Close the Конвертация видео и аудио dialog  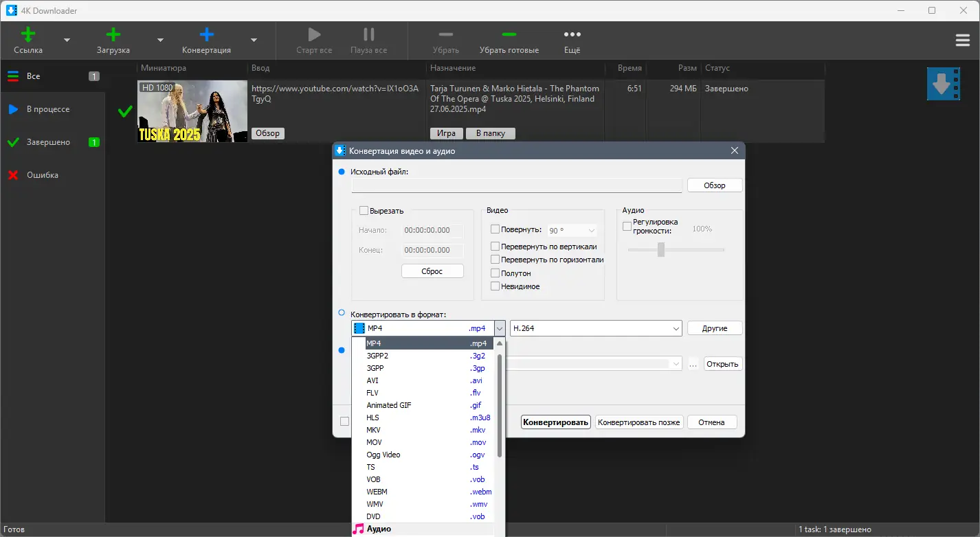point(734,150)
